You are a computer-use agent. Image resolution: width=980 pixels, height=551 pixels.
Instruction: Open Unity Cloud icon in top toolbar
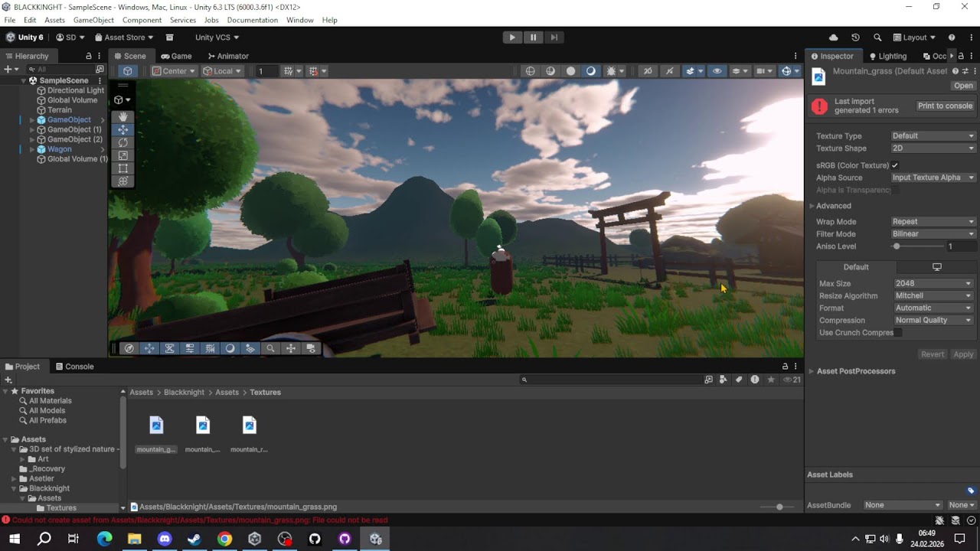pos(834,37)
